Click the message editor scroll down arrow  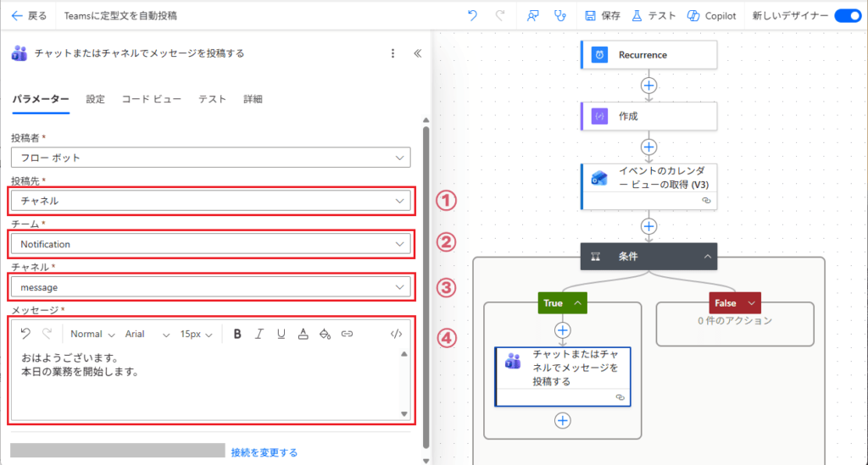(x=404, y=414)
